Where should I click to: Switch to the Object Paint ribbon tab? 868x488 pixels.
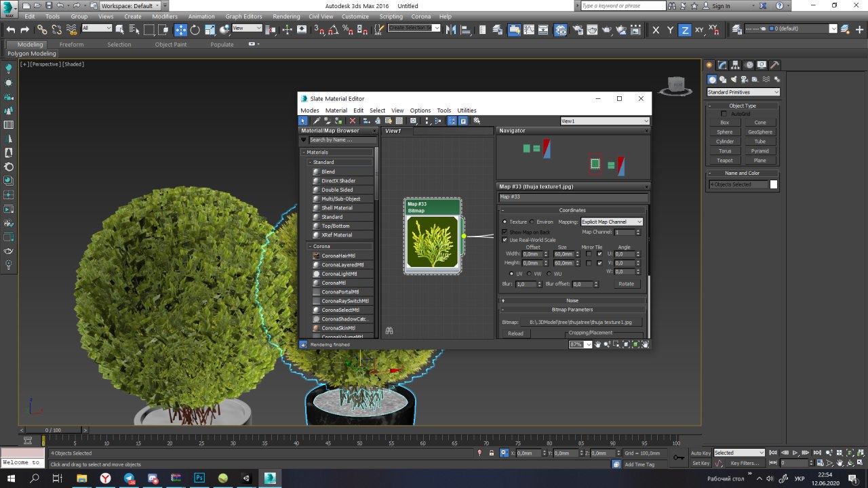click(171, 45)
